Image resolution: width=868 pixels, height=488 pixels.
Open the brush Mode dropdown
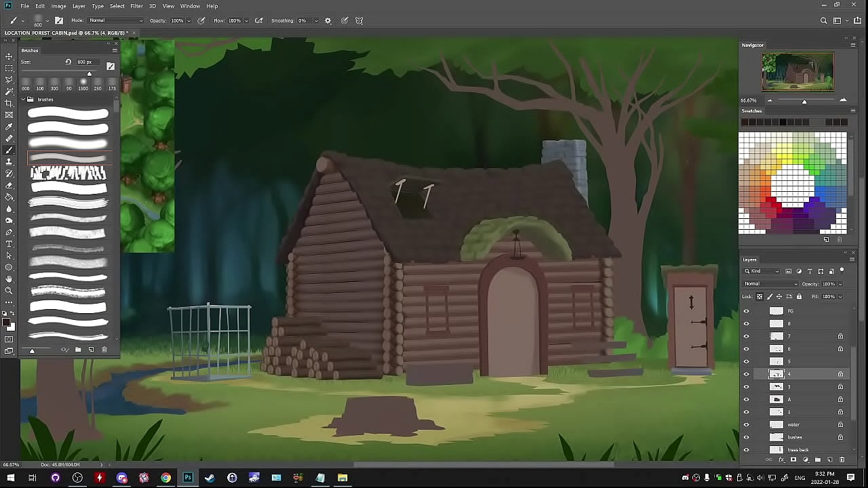(115, 20)
